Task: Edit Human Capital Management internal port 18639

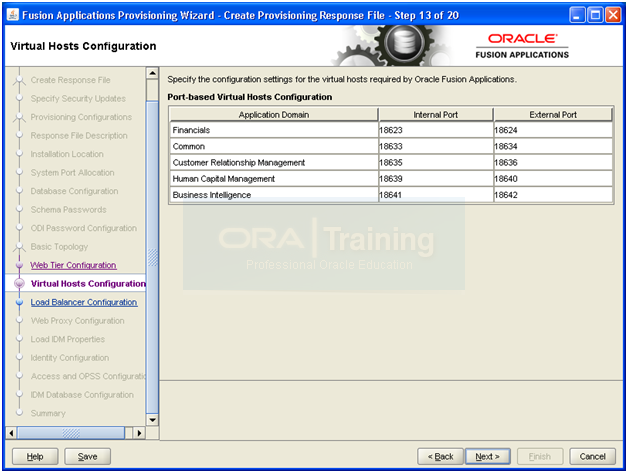Action: (x=435, y=179)
